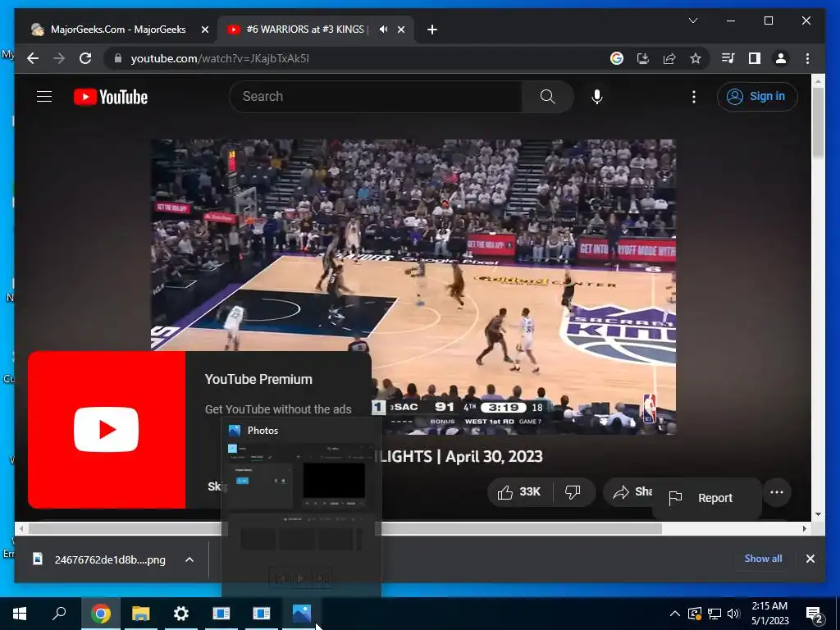Switch to the WARRIORS at KINGS tab
The image size is (840, 630).
point(307,30)
